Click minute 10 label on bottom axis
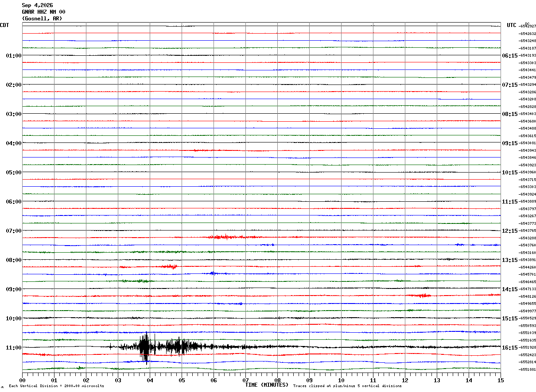This screenshot has width=536, height=392. [341, 380]
